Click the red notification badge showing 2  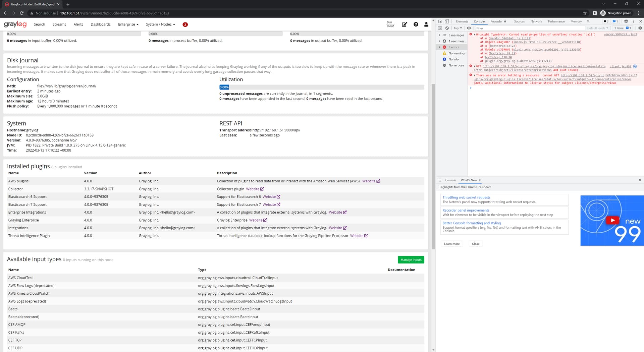tap(185, 24)
